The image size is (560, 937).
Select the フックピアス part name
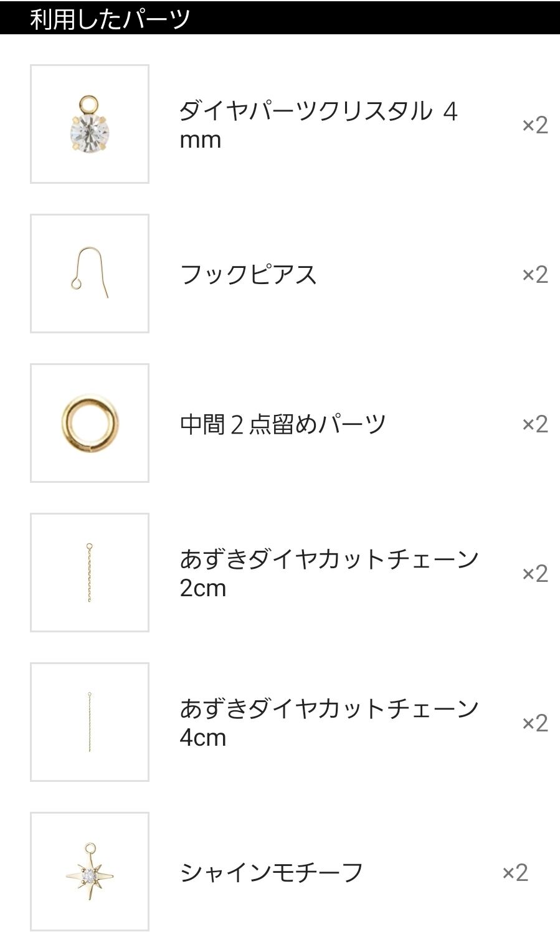[248, 274]
